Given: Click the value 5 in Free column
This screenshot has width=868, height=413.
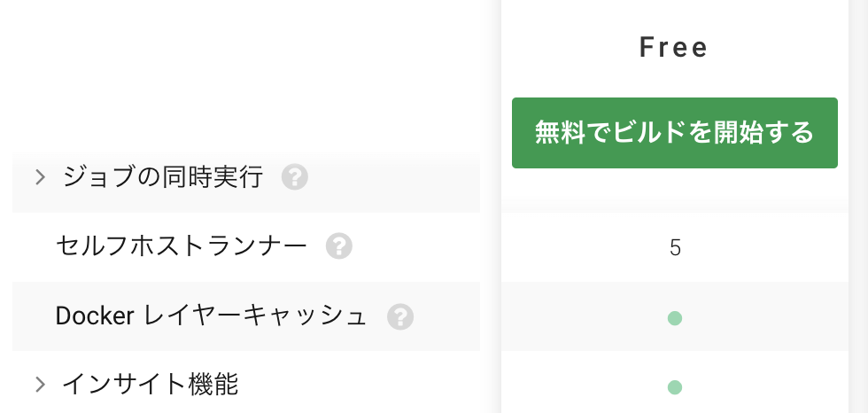Looking at the screenshot, I should (675, 248).
